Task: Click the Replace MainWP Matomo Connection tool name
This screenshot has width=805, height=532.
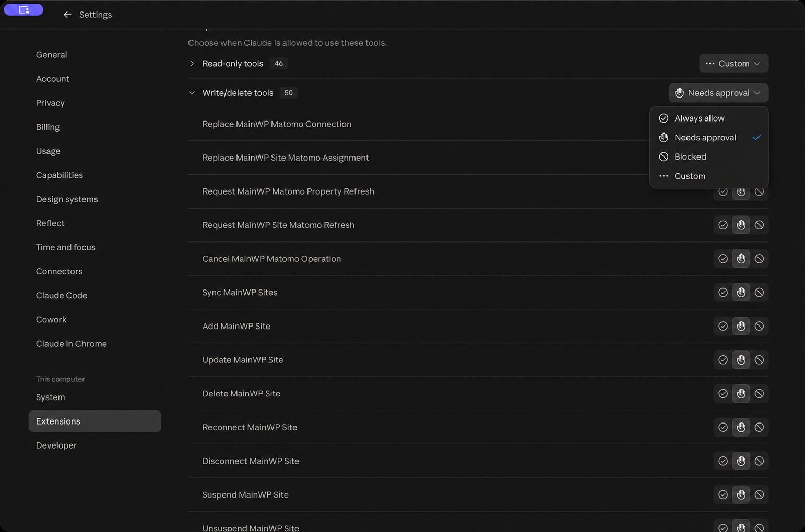Action: pyautogui.click(x=277, y=124)
